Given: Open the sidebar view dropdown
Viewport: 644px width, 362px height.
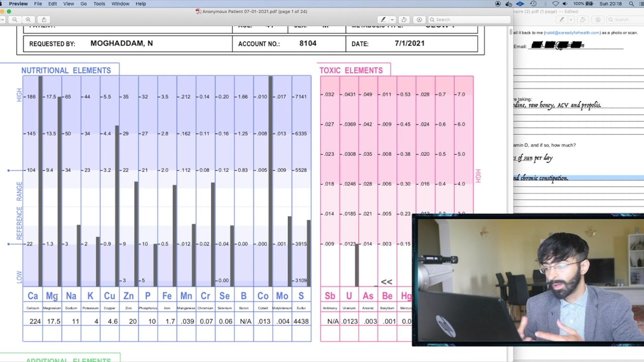Looking at the screenshot, I should (2, 20).
